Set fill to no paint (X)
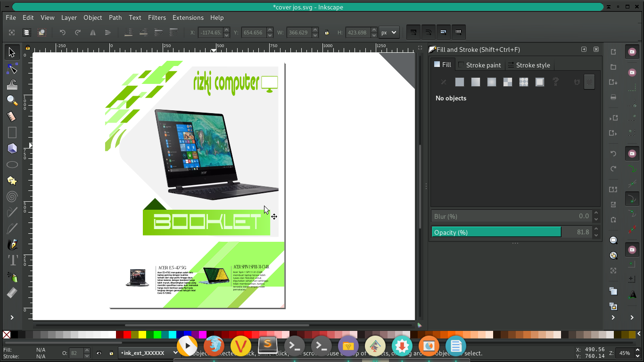The image size is (644, 362). click(x=444, y=82)
